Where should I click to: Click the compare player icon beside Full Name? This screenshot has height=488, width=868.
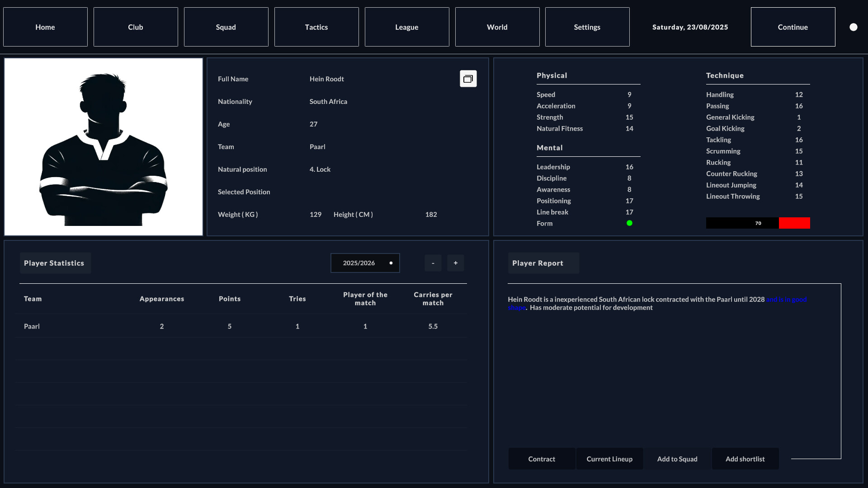pos(468,78)
